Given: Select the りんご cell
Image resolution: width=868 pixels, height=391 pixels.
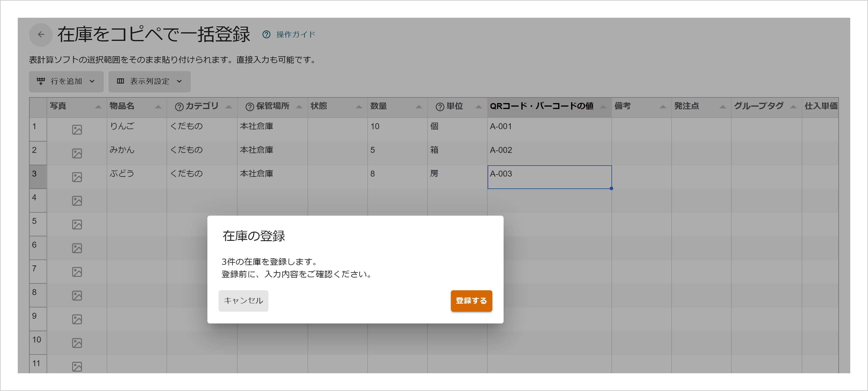Looking at the screenshot, I should coord(137,129).
